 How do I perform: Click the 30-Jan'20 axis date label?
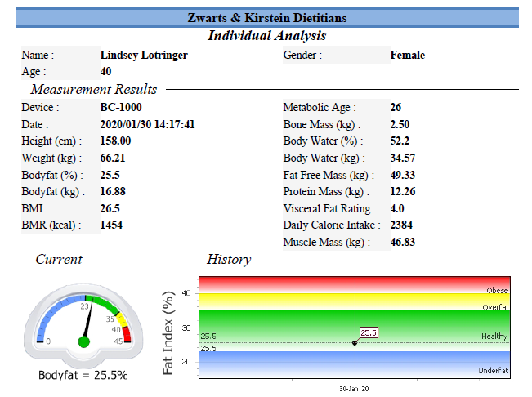click(354, 389)
